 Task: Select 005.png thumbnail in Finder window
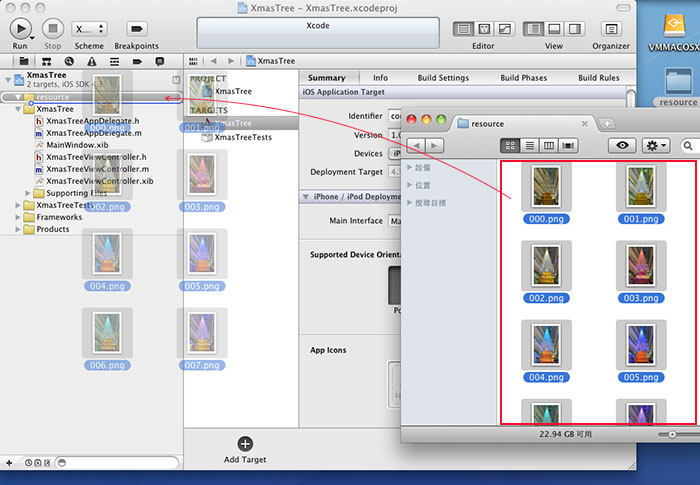coord(641,345)
